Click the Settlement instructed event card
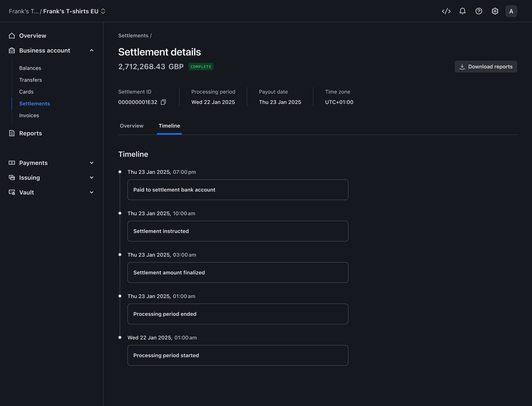 [238, 231]
